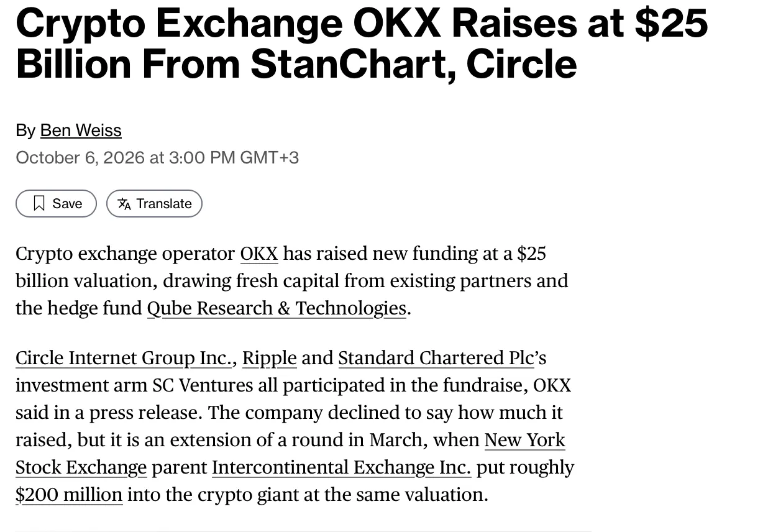The height and width of the screenshot is (532, 768).
Task: Click the translate language icon
Action: 124,204
